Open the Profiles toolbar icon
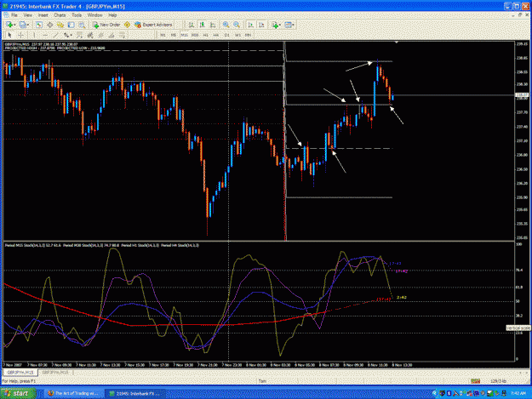 pyautogui.click(x=22, y=25)
